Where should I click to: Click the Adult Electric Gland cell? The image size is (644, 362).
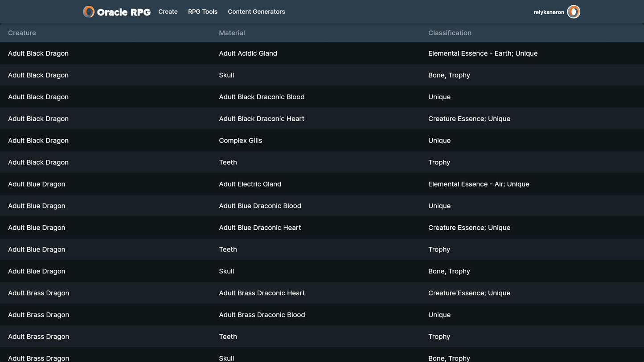click(x=250, y=184)
